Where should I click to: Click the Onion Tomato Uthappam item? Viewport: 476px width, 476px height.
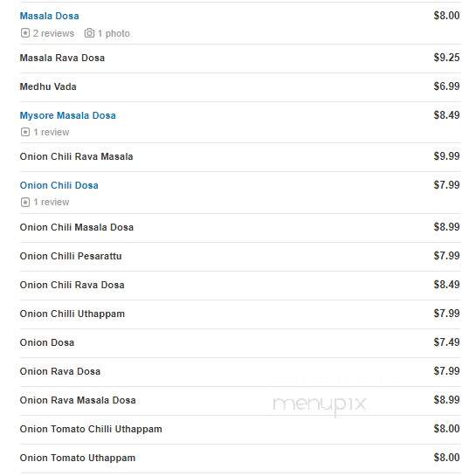tap(78, 458)
